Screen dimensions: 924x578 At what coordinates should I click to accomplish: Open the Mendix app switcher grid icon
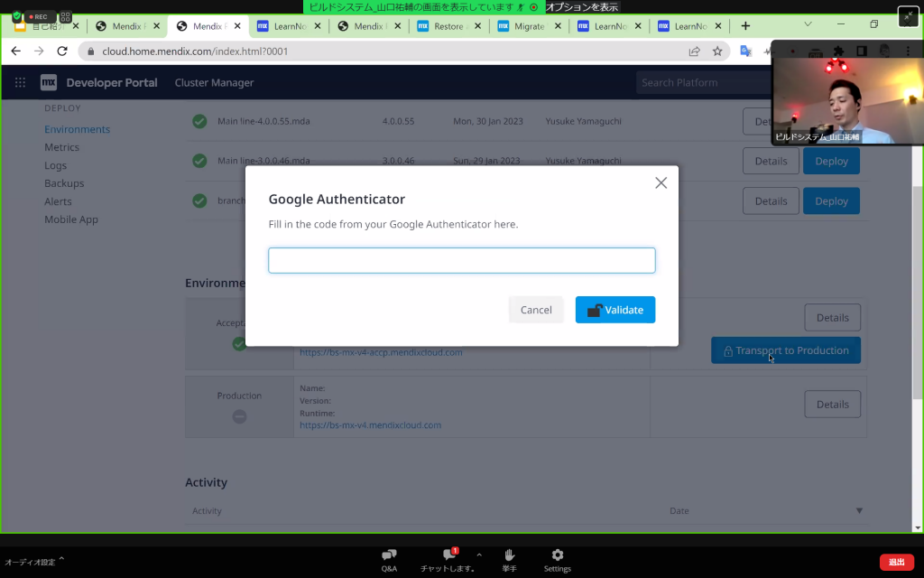pos(20,83)
